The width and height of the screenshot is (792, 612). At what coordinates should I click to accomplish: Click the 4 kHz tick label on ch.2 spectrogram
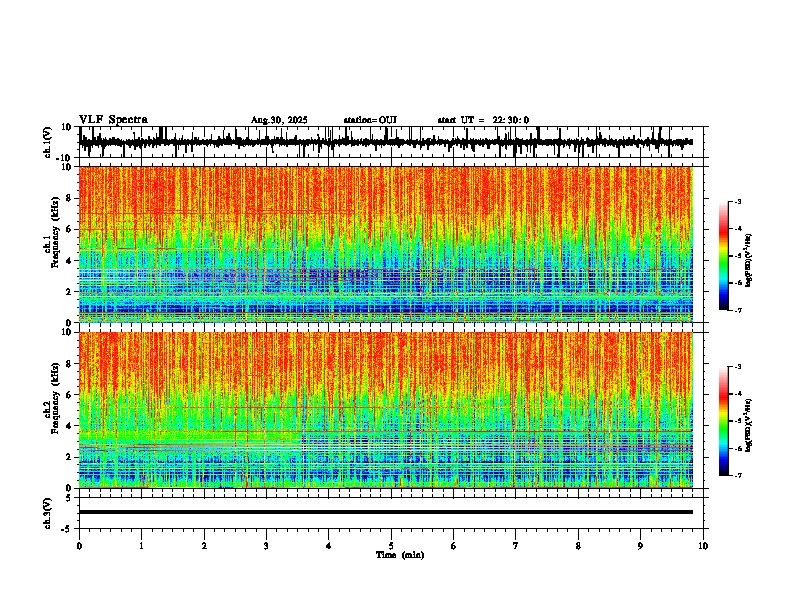click(x=69, y=426)
